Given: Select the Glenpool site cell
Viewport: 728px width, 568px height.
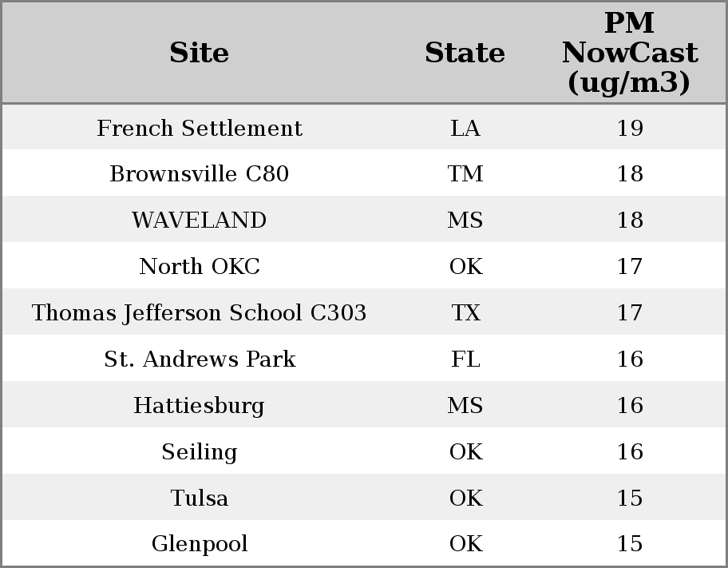Looking at the screenshot, I should 200,544.
